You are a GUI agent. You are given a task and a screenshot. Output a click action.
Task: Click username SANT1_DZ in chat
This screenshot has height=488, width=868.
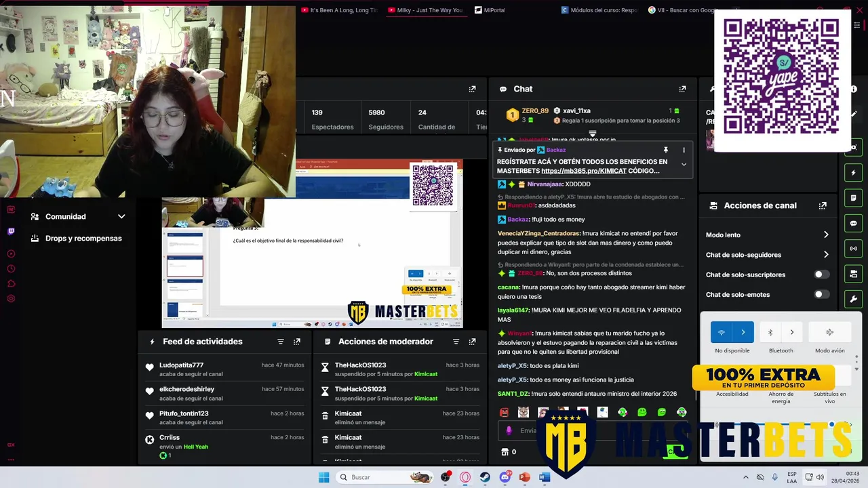pyautogui.click(x=513, y=394)
